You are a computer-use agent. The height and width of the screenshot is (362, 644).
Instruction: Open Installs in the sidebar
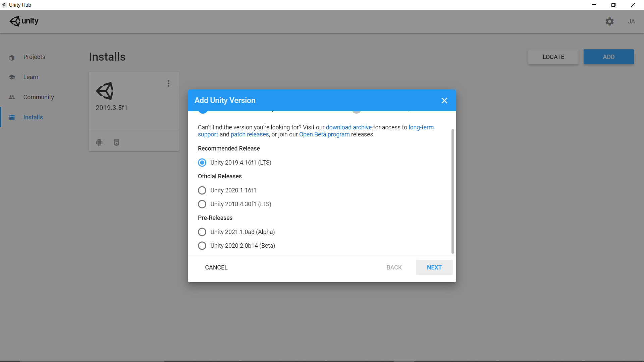point(33,117)
